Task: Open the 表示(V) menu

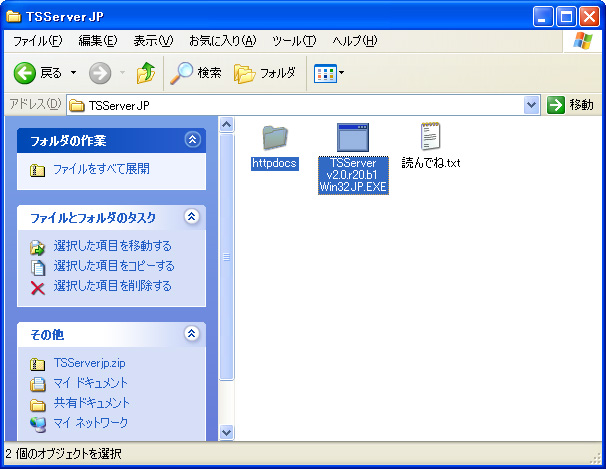Action: [x=153, y=41]
